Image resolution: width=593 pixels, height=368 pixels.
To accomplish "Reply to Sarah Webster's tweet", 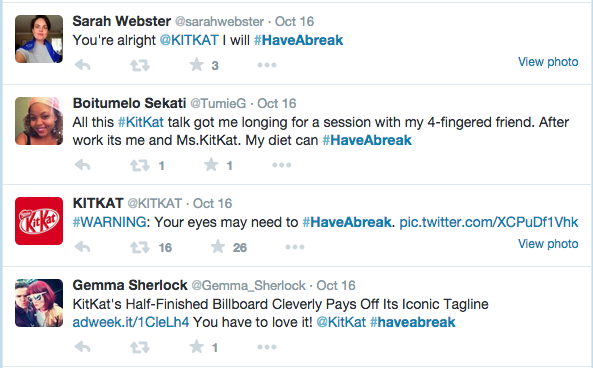I will [x=82, y=65].
